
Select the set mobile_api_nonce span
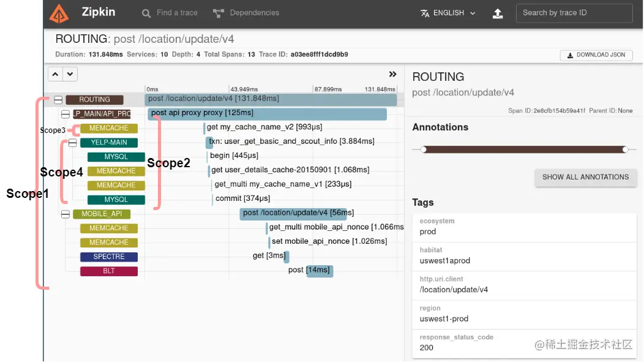[328, 241]
